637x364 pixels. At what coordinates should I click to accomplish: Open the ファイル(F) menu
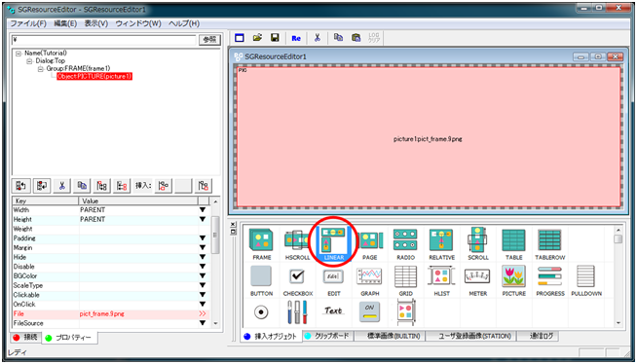(28, 23)
